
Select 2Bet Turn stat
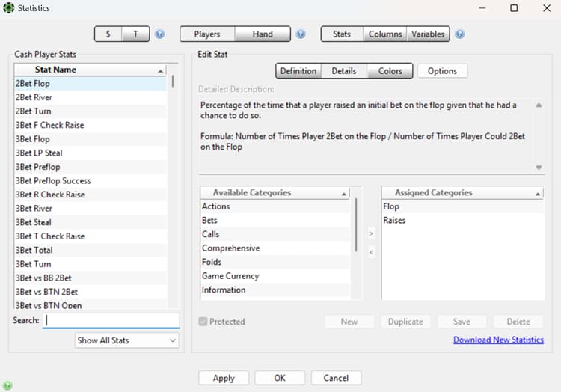(91, 111)
